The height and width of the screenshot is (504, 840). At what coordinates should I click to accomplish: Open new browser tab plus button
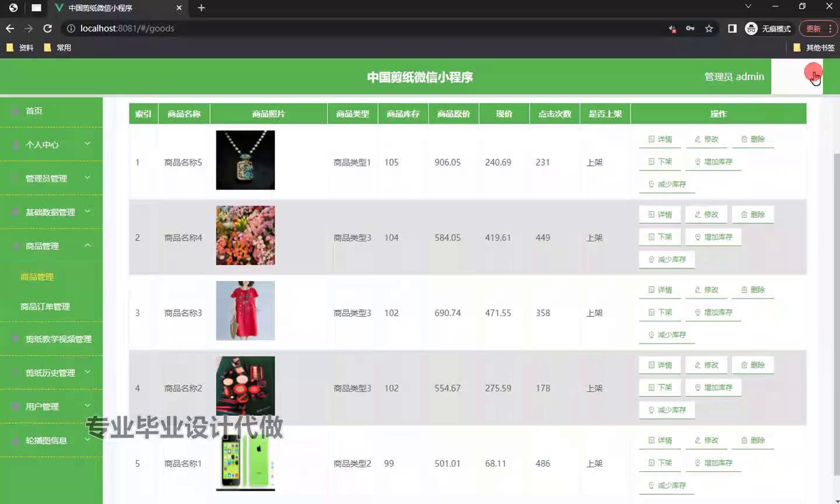coord(201,8)
